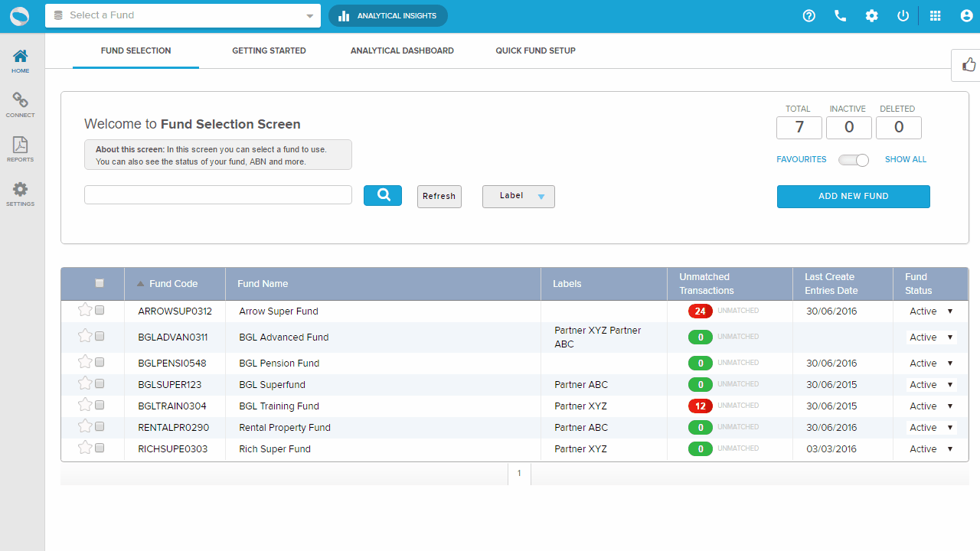This screenshot has width=980, height=551.
Task: Click the Add New Fund button
Action: tap(853, 197)
